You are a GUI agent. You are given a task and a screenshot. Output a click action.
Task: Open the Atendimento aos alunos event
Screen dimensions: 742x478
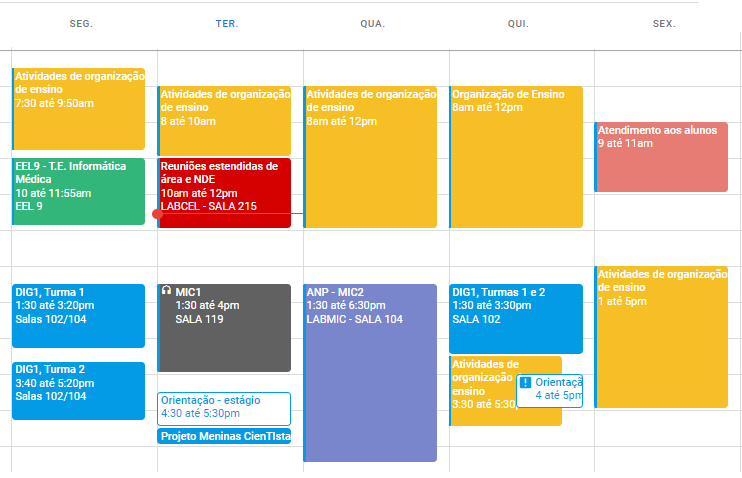(662, 157)
